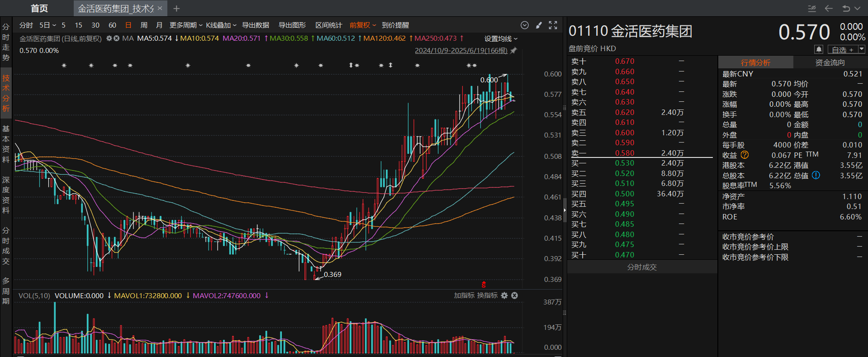Click the 导出数据 button

(x=256, y=25)
